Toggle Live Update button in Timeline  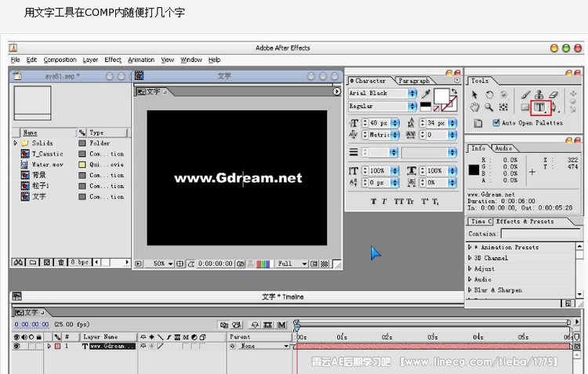point(224,325)
